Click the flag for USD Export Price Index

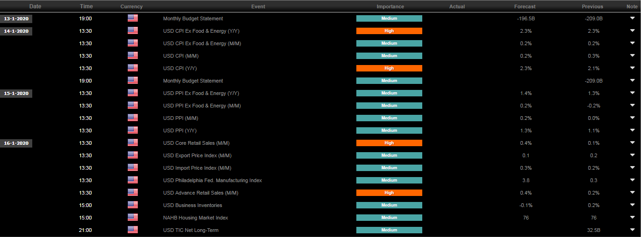[133, 155]
